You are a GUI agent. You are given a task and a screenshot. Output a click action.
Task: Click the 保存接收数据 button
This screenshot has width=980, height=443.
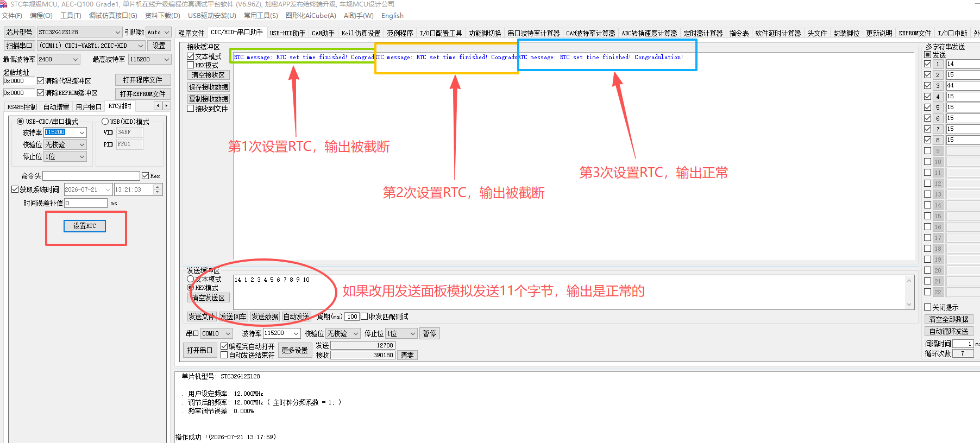point(209,87)
